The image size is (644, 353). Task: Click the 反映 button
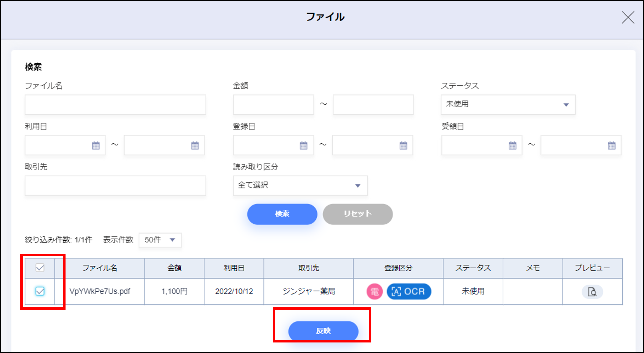(x=323, y=331)
